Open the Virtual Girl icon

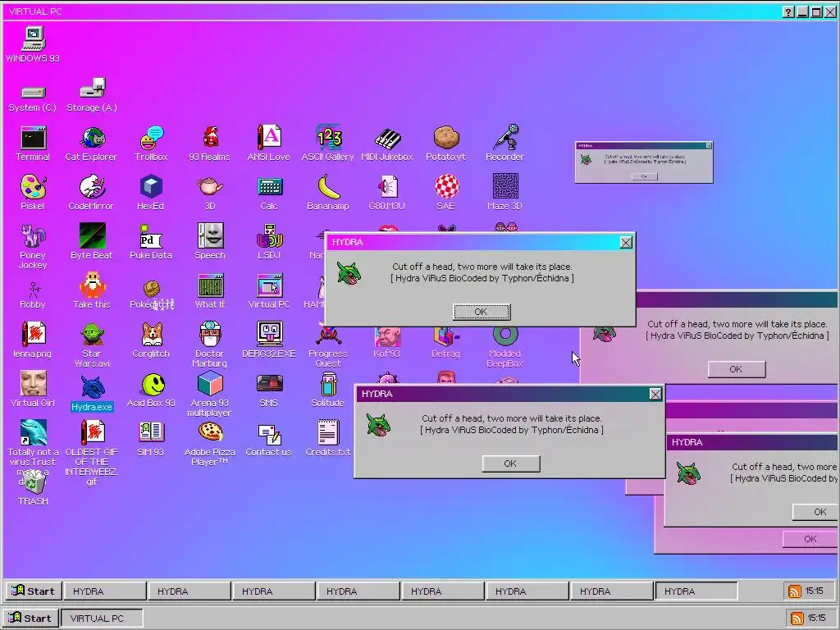(x=33, y=384)
